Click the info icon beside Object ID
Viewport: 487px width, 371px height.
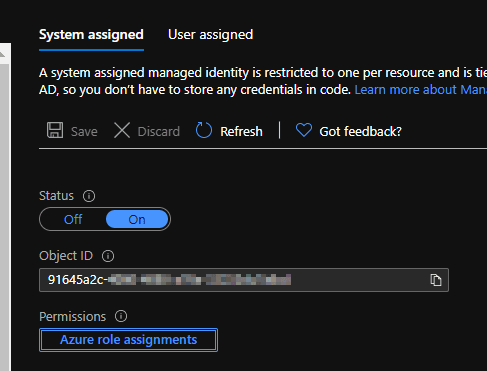point(108,256)
